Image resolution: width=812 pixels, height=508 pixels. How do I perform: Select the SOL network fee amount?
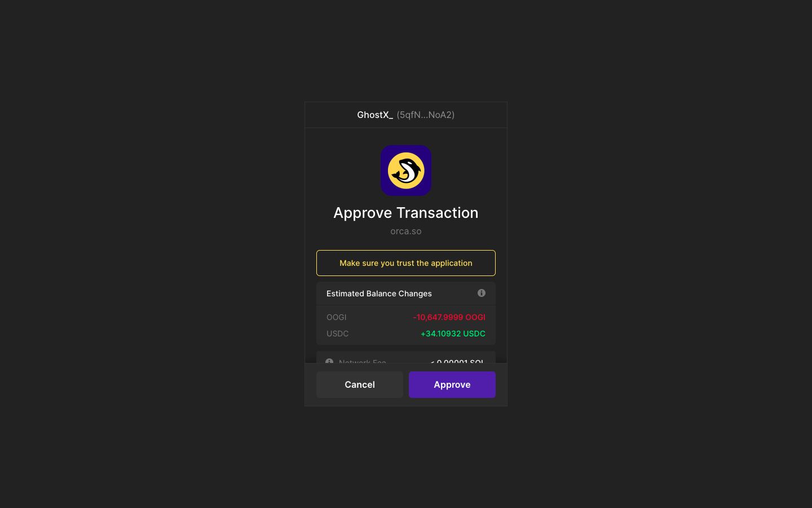(x=457, y=361)
